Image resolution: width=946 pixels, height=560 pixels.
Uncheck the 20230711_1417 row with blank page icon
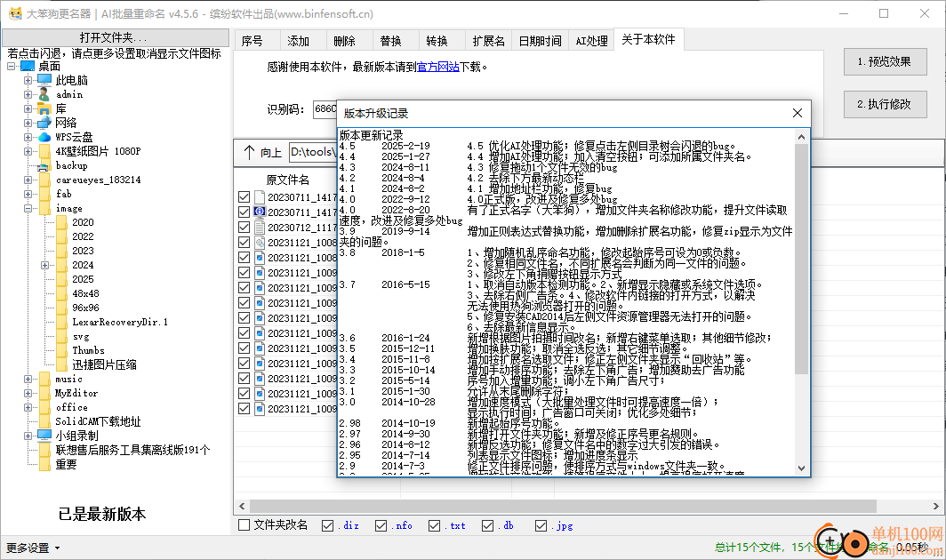(244, 196)
